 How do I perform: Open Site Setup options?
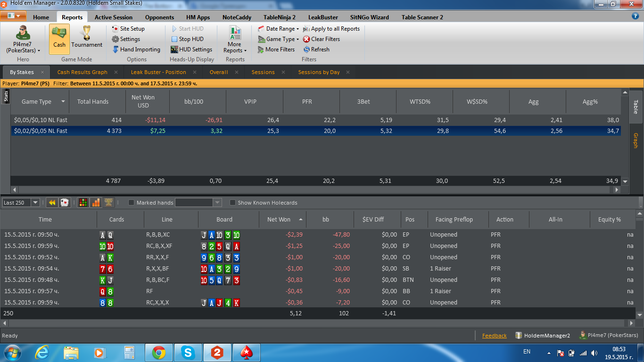128,29
